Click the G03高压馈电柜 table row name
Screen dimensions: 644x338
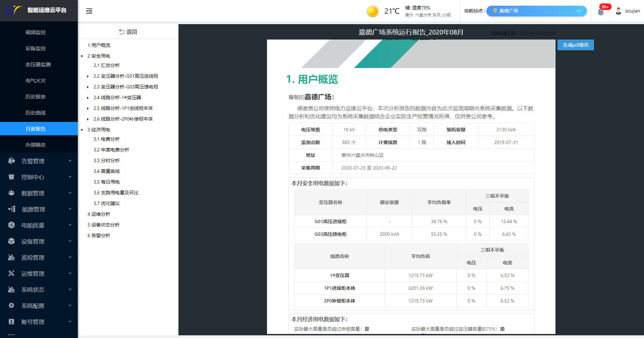coord(330,234)
